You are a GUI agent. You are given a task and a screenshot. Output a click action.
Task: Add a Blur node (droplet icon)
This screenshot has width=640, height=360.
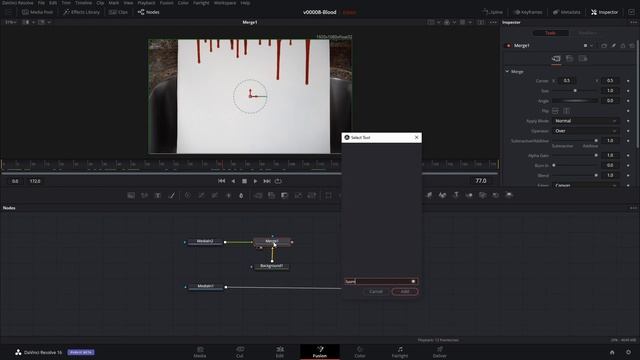241,196
